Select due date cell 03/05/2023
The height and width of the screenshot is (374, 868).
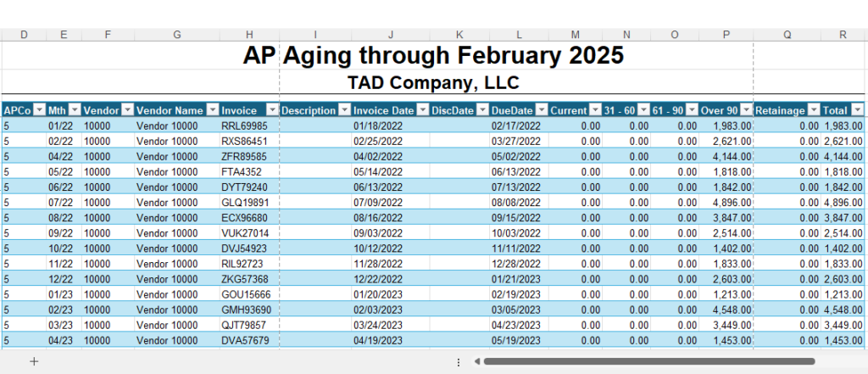point(519,310)
